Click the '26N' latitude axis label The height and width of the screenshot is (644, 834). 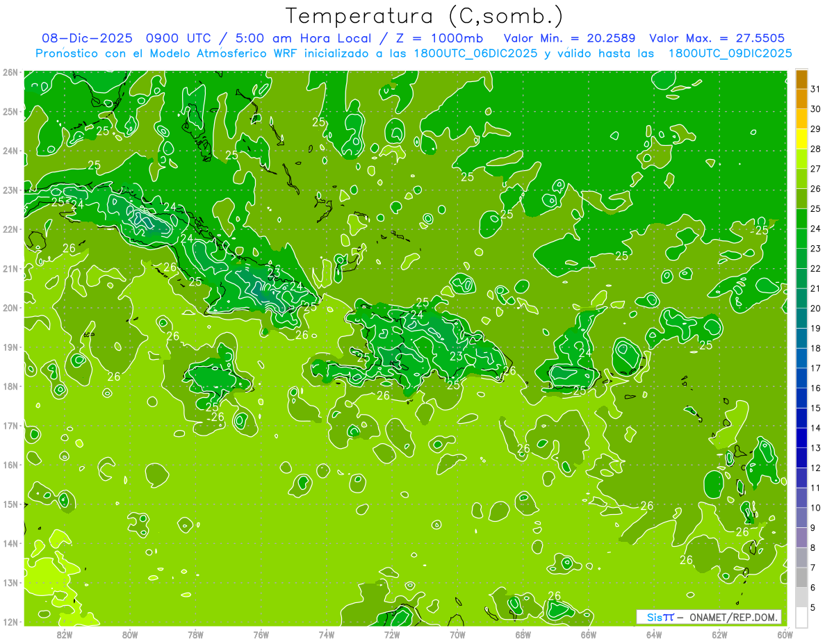[x=10, y=72]
